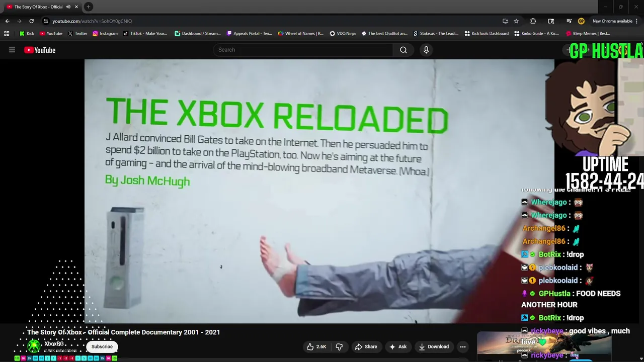Click the Ask button
Screen dimensions: 644x362
click(x=397, y=346)
